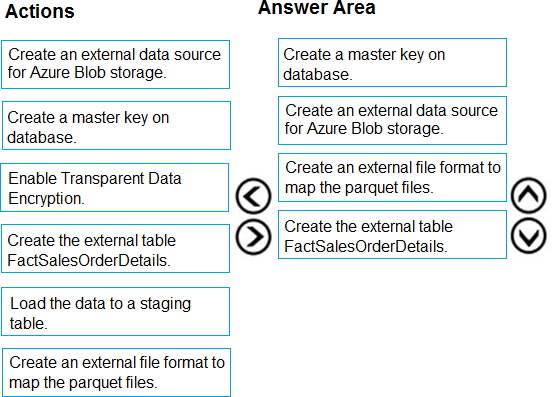
Task: Select 'Enable Transparent Data Encryption' action
Action: 114,188
